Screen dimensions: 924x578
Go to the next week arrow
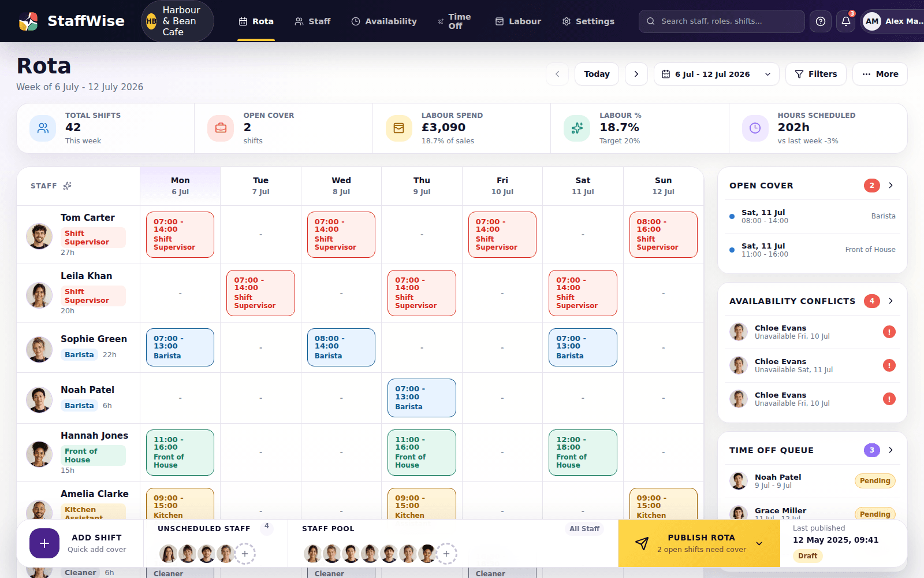636,74
